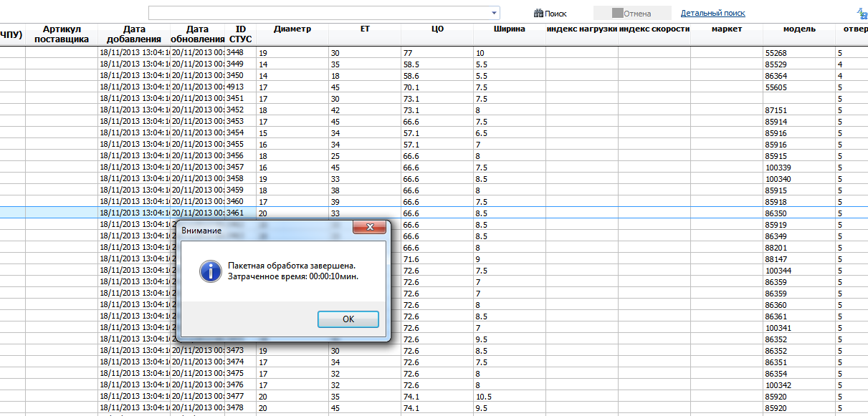Click model value 85529
Screen dimensions: 868x416
pyautogui.click(x=776, y=64)
